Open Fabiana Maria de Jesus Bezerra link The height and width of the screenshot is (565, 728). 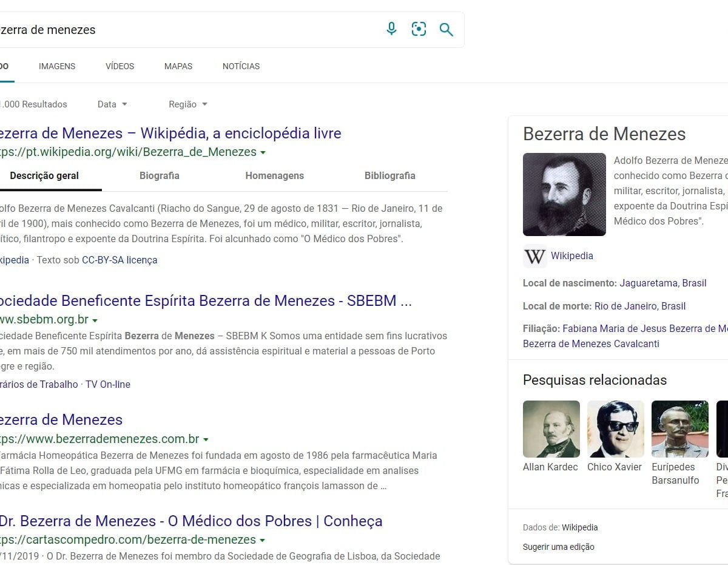[x=645, y=328]
